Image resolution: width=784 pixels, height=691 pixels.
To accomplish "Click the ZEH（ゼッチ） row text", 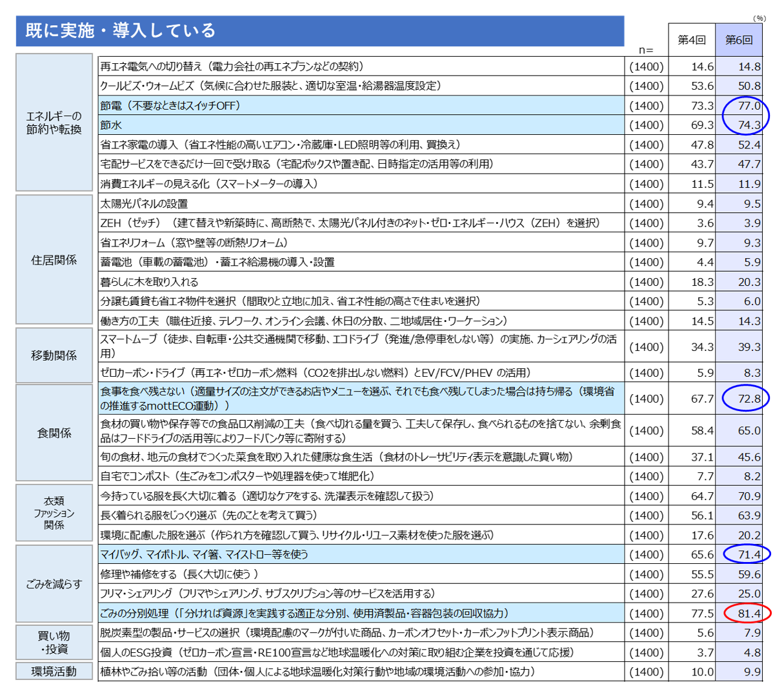I will point(350,223).
